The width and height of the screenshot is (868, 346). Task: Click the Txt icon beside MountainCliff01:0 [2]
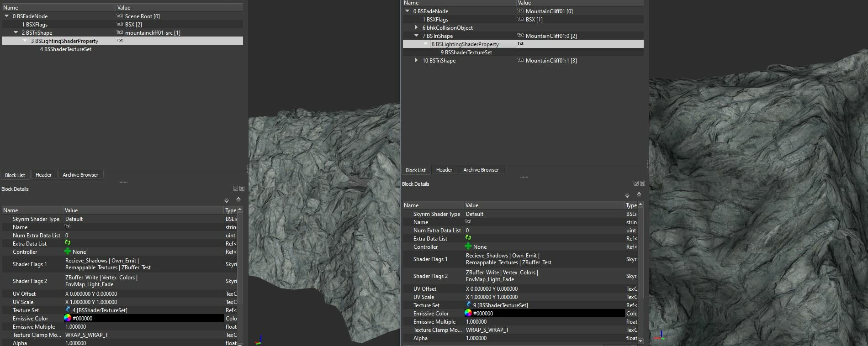tap(520, 36)
